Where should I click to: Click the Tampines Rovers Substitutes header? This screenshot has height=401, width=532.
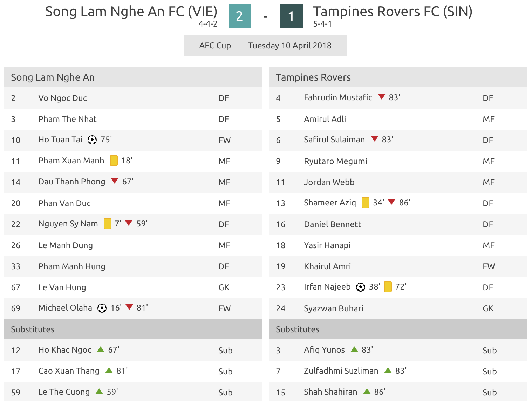(x=398, y=329)
